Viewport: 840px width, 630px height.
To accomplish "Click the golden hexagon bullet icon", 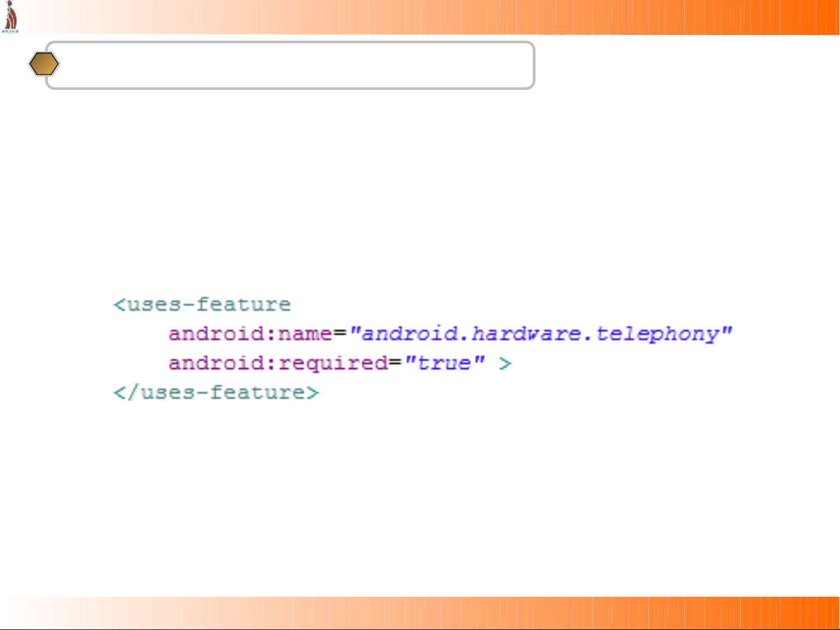I will point(44,64).
